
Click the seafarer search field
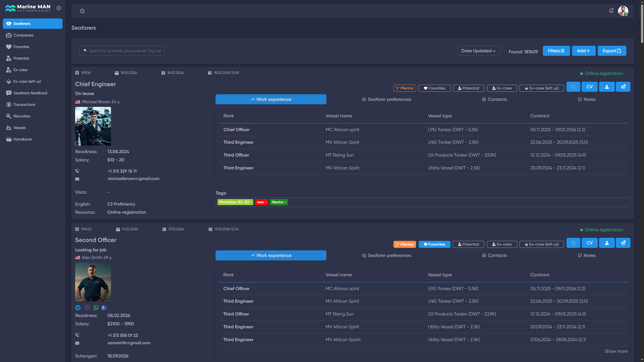122,51
